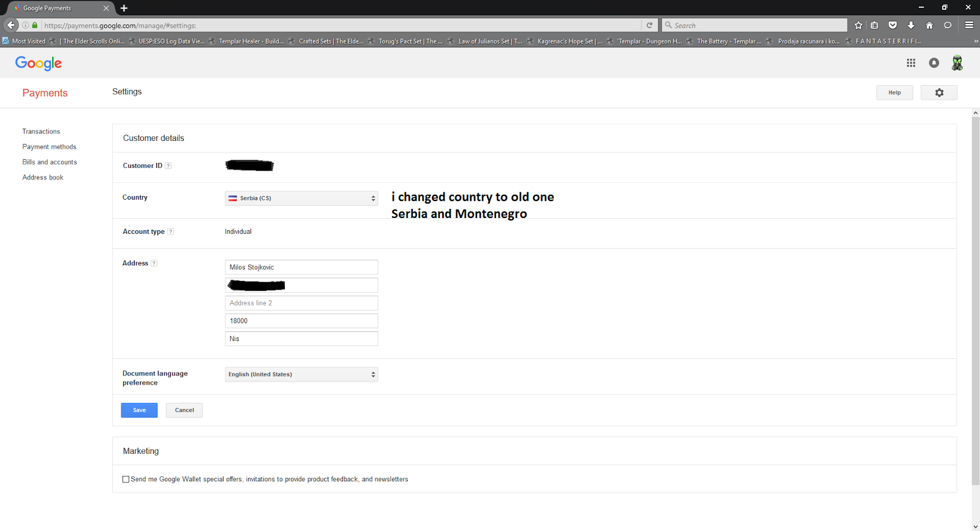This screenshot has height=531, width=980.
Task: Click the scrollbar up arrow
Action: (976, 113)
